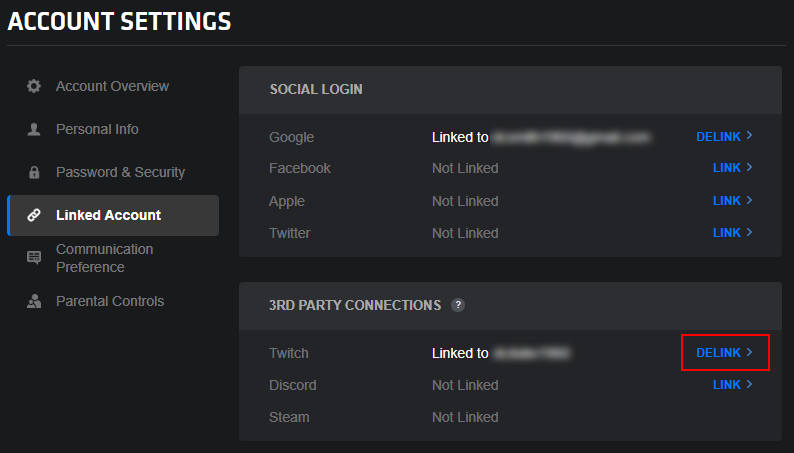This screenshot has height=453, width=794.
Task: Click the chat icon for Communication Preference
Action: tap(34, 258)
